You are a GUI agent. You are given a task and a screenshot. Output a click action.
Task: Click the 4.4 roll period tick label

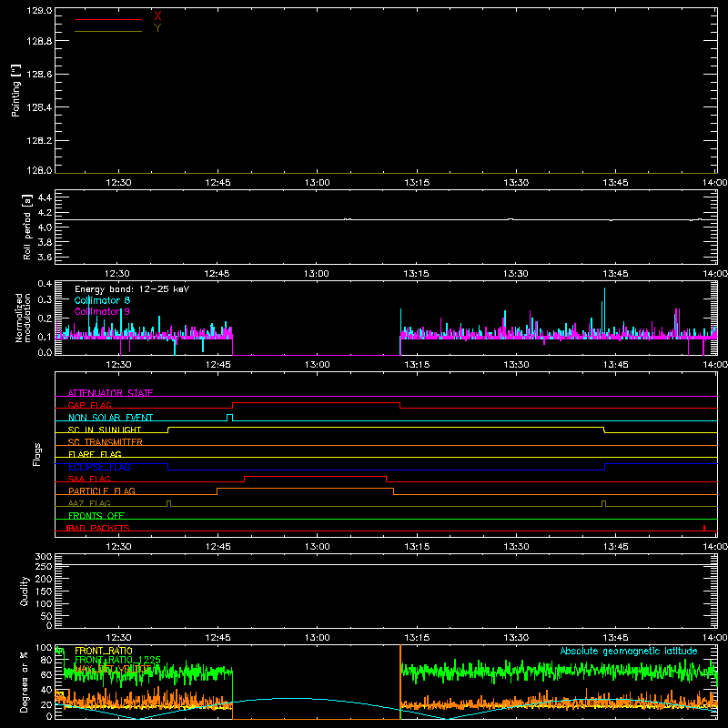click(45, 197)
